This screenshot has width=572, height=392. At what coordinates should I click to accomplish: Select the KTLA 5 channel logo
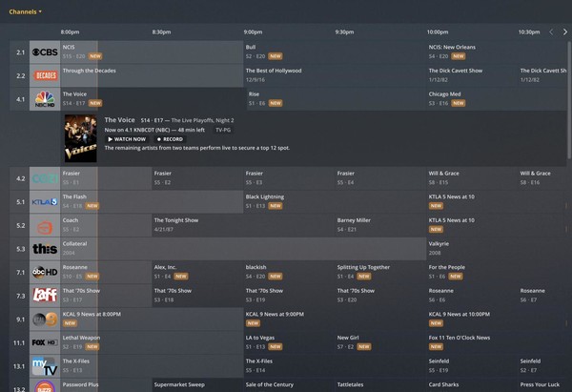[45, 202]
